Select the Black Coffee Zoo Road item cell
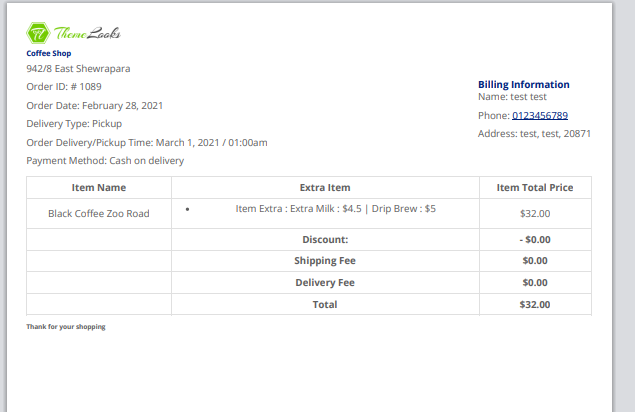Screen dimensions: 635x412 click(x=99, y=213)
